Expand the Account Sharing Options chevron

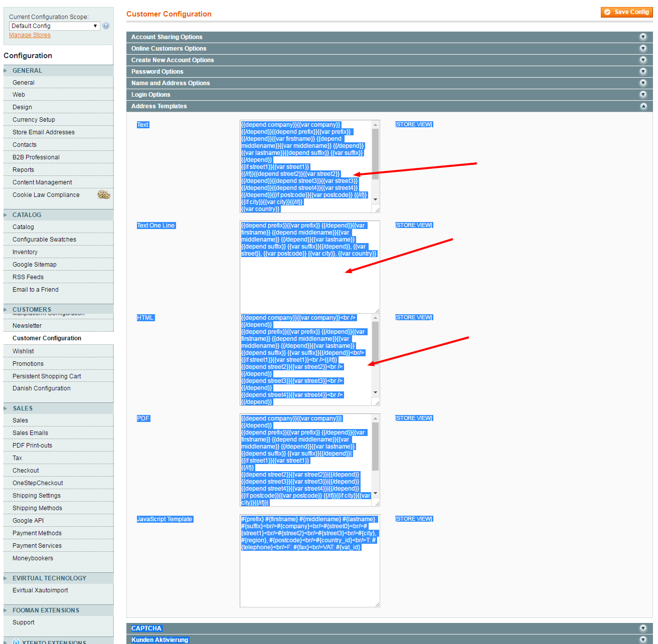644,37
